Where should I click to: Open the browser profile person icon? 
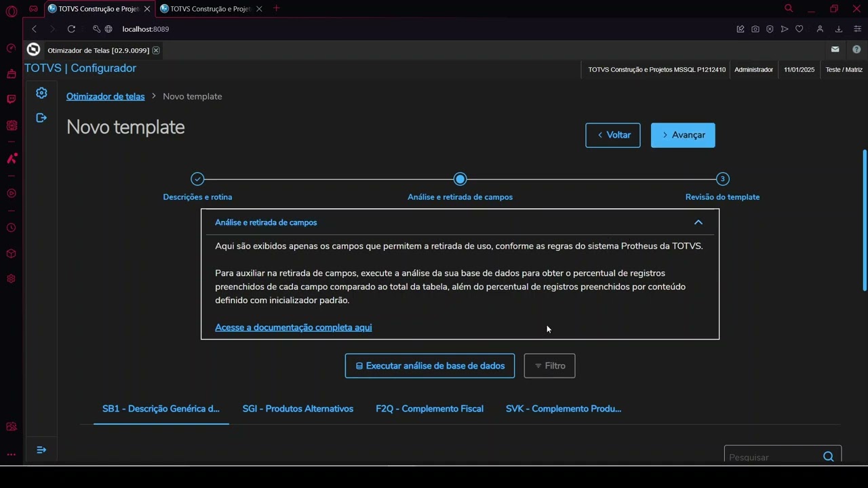pos(820,29)
